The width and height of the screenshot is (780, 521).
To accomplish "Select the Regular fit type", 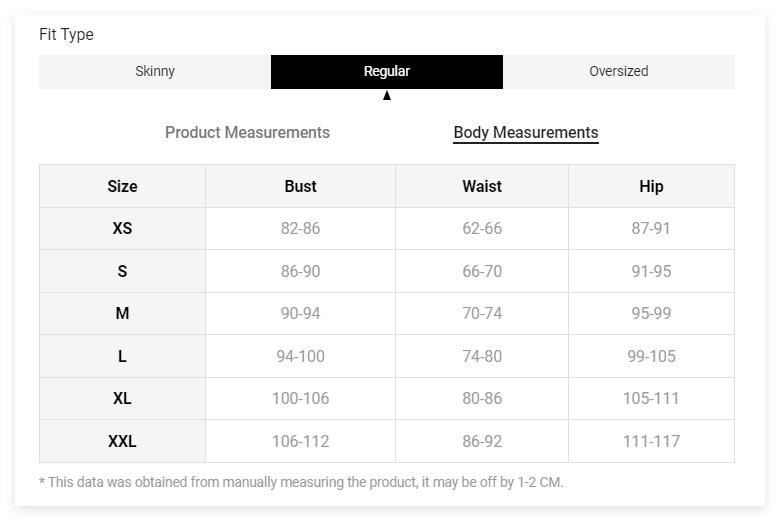I will point(386,72).
